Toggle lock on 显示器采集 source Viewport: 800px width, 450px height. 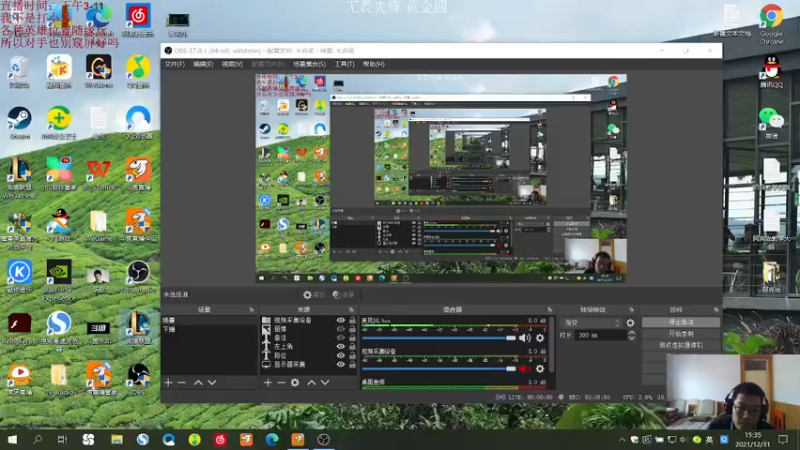[352, 364]
